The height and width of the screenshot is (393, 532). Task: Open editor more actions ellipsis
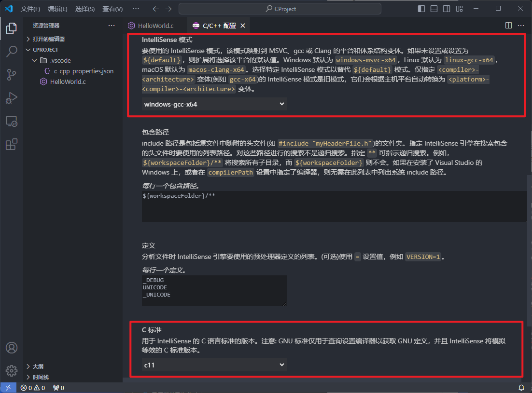point(521,26)
